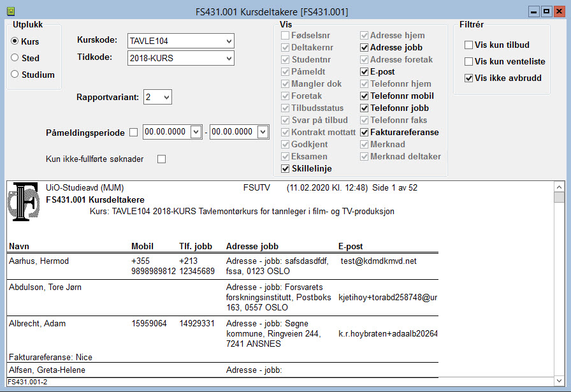Toggle the Skillelinje checkbox
This screenshot has width=571, height=392.
(285, 169)
